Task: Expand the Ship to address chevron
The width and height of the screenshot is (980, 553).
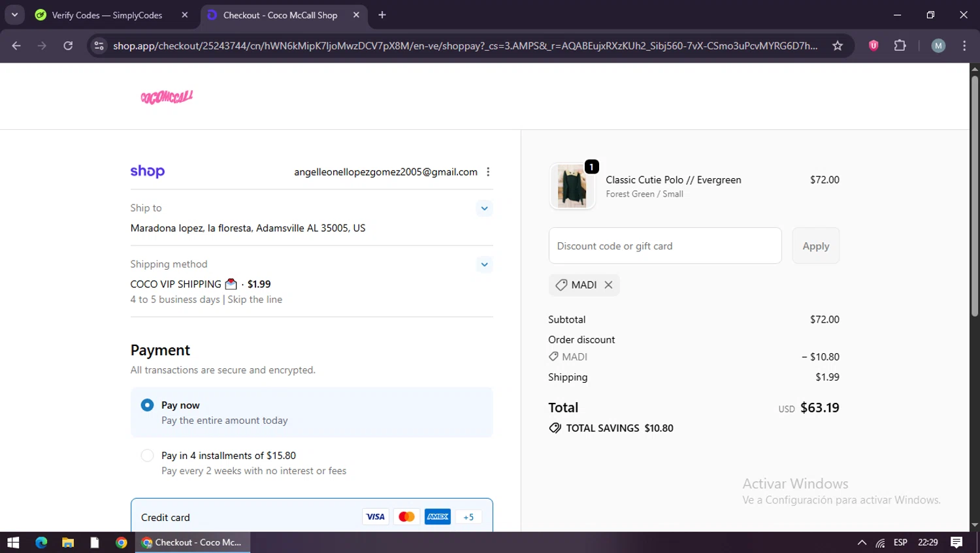Action: click(484, 208)
